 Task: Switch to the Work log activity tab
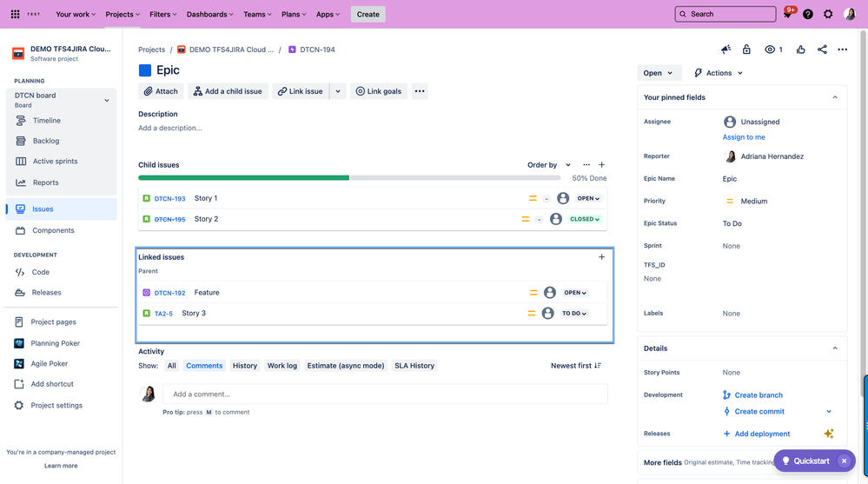282,366
